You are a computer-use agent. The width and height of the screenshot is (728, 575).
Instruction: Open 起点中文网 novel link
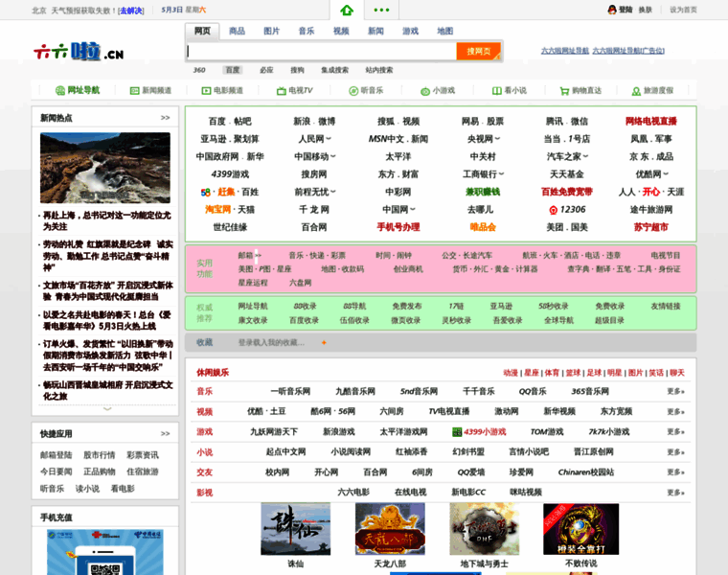click(285, 452)
